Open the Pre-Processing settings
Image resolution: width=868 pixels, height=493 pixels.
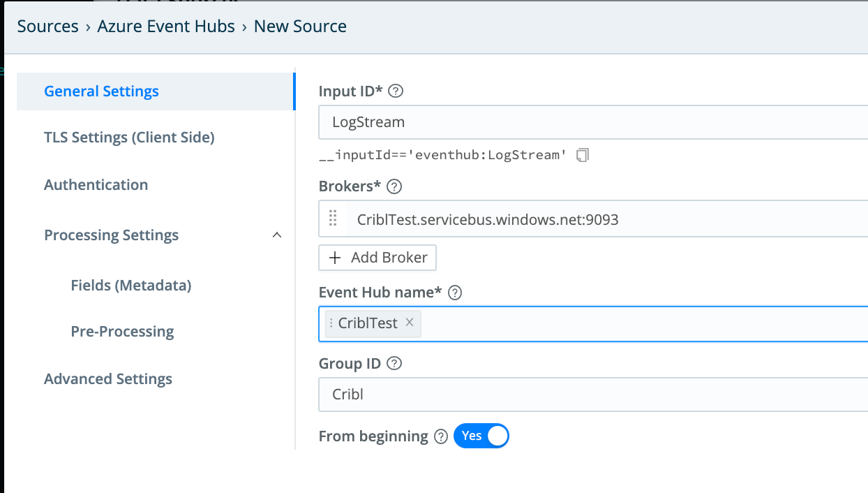coord(122,332)
